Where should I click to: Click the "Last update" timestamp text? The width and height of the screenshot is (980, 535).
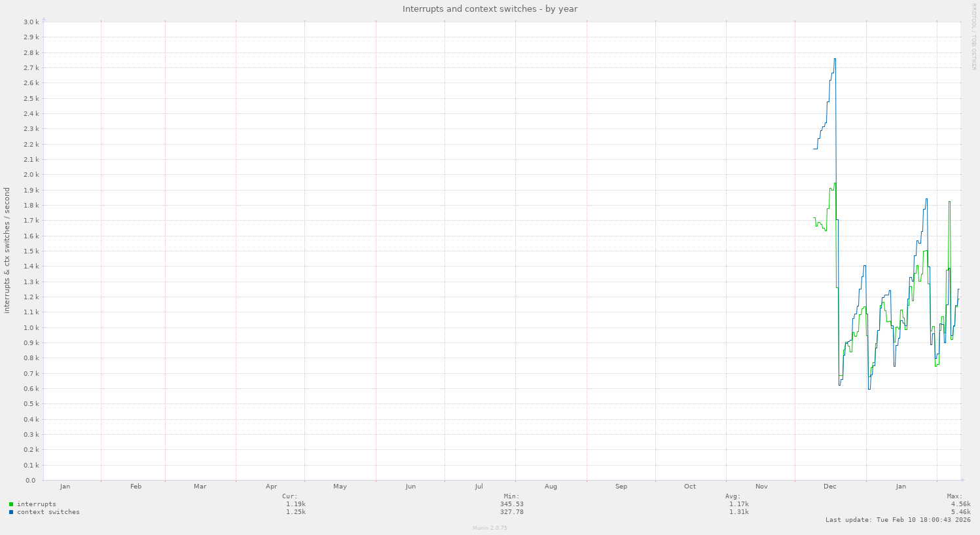click(898, 520)
